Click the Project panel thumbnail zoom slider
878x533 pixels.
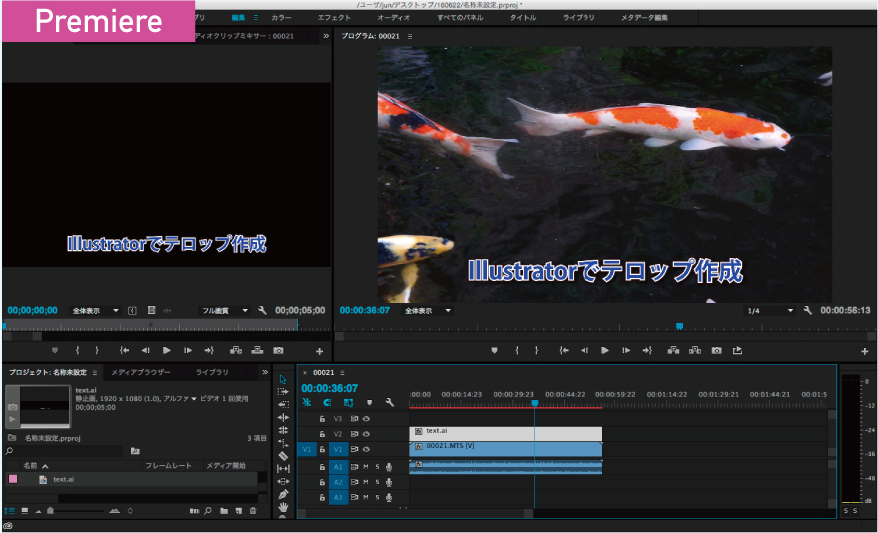click(50, 511)
